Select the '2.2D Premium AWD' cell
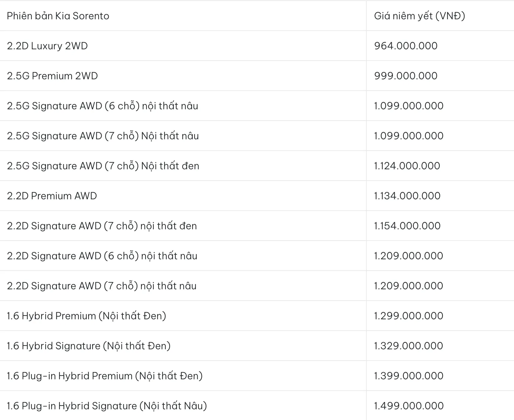The image size is (514, 420). pos(52,196)
